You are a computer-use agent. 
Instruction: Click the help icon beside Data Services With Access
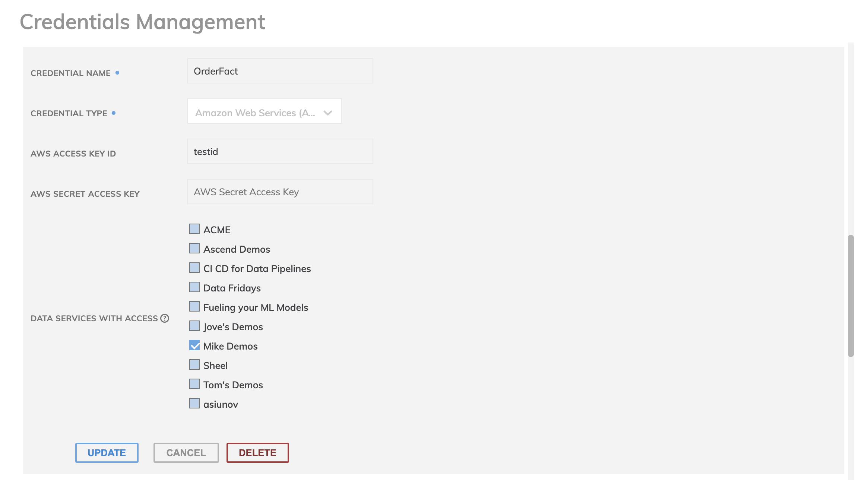(x=165, y=318)
